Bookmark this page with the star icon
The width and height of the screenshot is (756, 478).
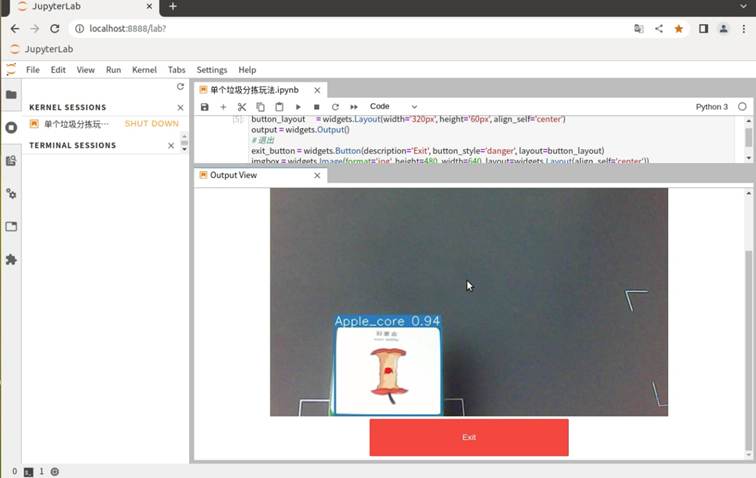pyautogui.click(x=679, y=29)
